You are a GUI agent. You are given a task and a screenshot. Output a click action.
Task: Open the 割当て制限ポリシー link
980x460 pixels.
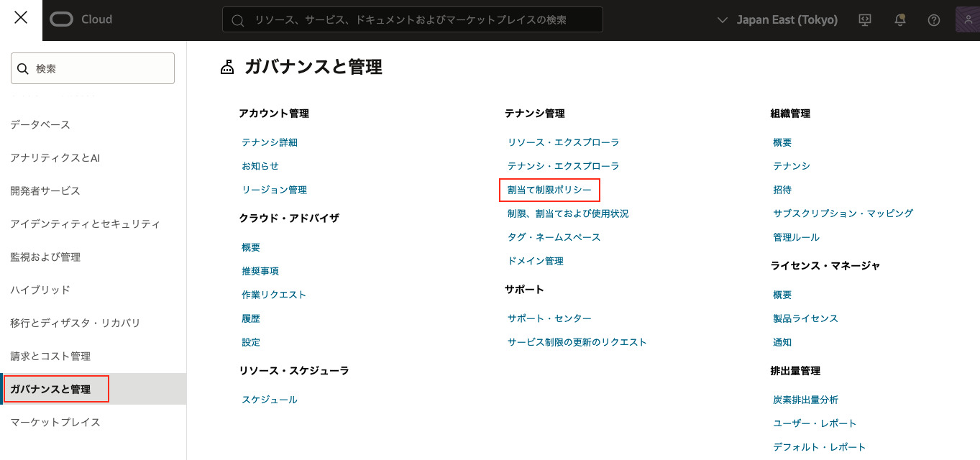point(549,190)
